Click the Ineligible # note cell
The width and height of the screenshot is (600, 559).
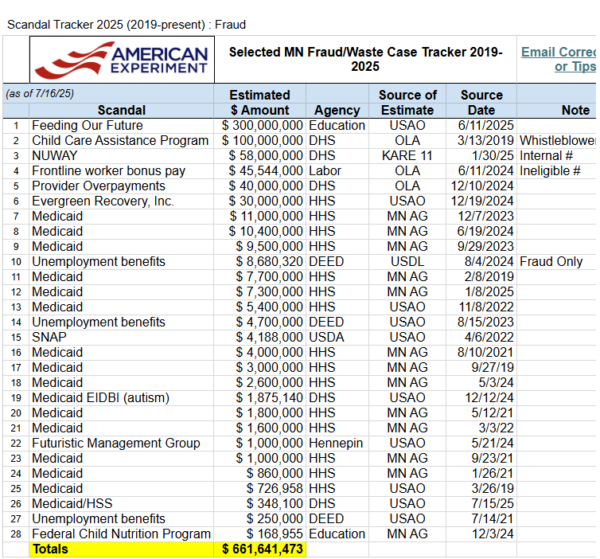556,171
